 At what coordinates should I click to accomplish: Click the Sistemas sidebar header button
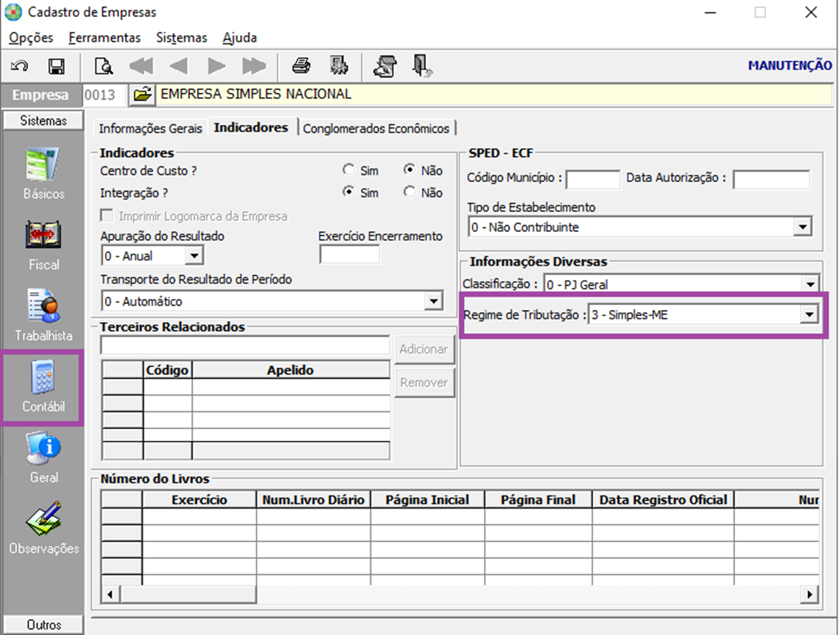(x=43, y=120)
